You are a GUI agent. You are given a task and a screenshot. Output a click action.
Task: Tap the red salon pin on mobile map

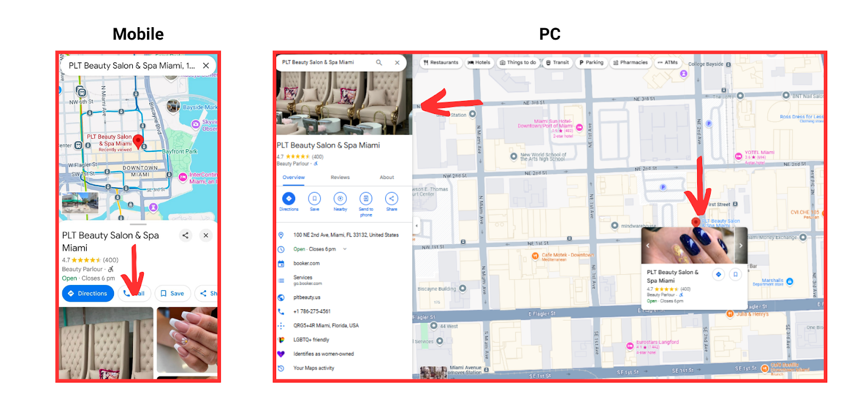point(138,142)
